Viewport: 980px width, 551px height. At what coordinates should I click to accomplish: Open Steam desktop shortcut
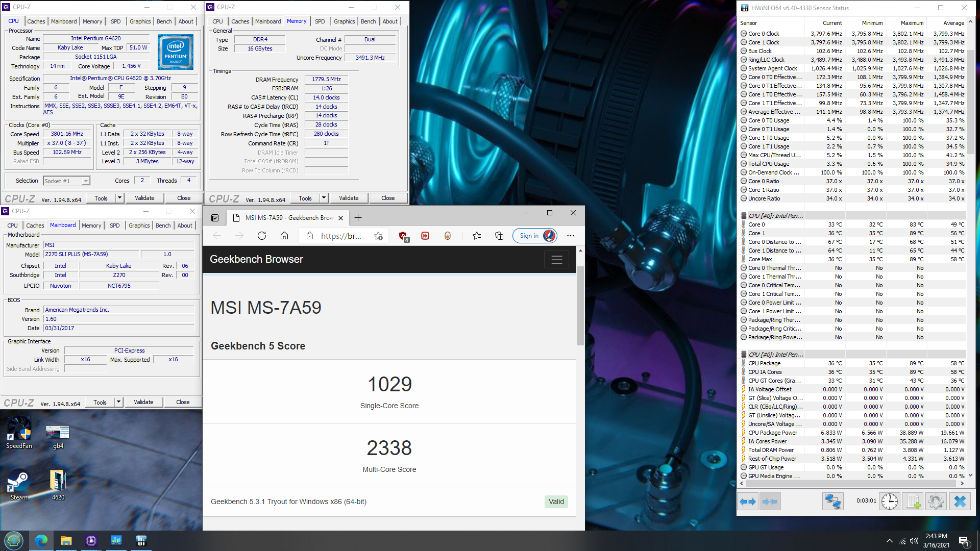[19, 485]
